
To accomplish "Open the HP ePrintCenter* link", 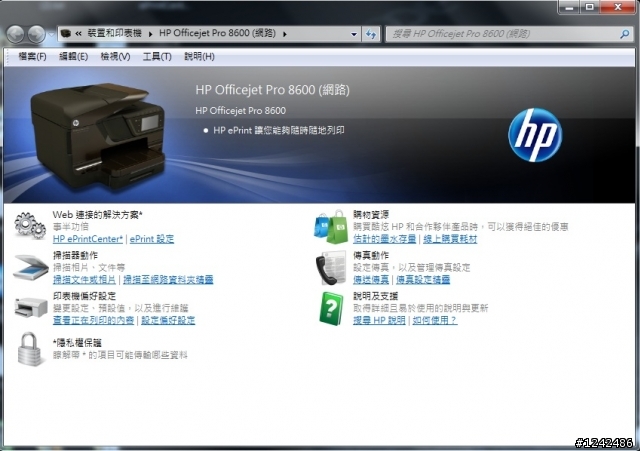I will click(x=88, y=239).
